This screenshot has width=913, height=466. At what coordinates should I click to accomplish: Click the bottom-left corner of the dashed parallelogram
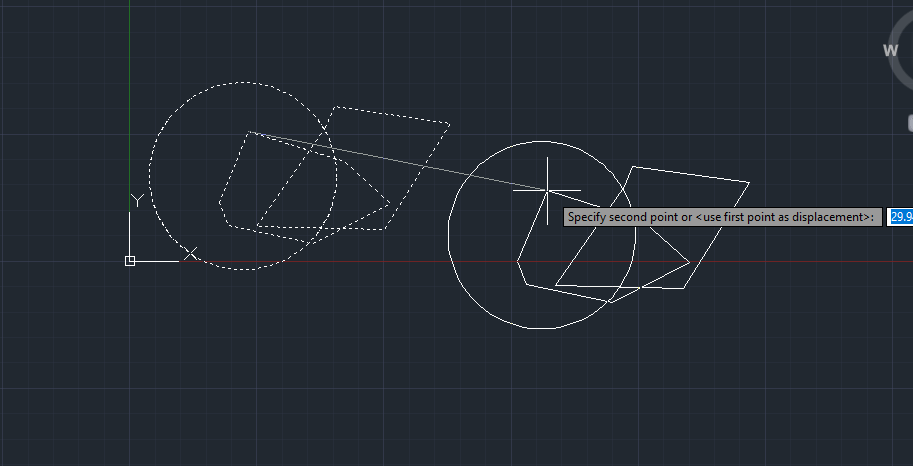(256, 227)
